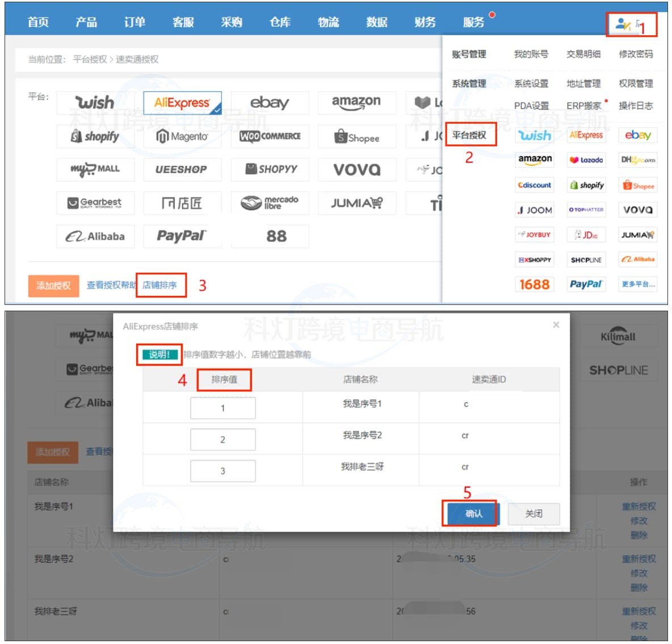Choose the PayPal tile in main platform grid

pyautogui.click(x=182, y=236)
